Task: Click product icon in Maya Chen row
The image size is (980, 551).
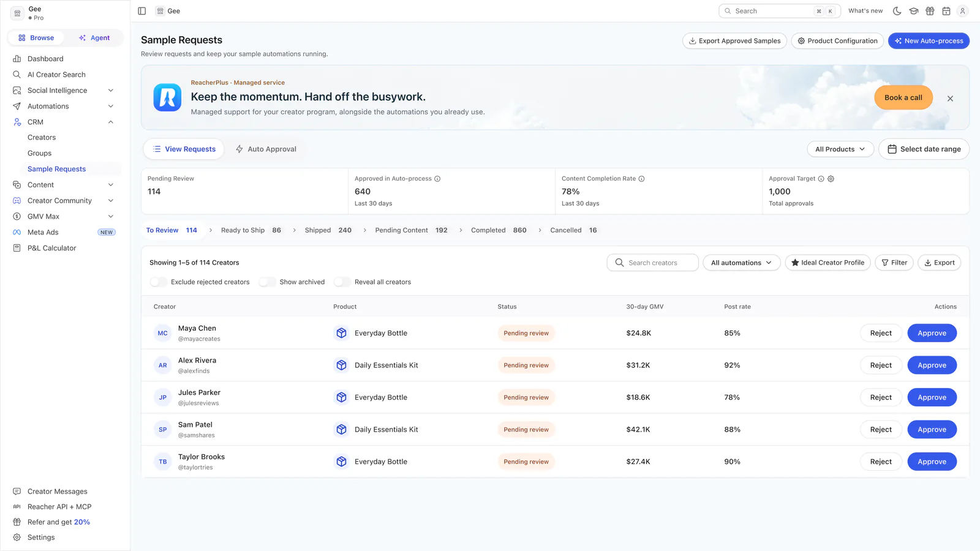Action: (342, 333)
